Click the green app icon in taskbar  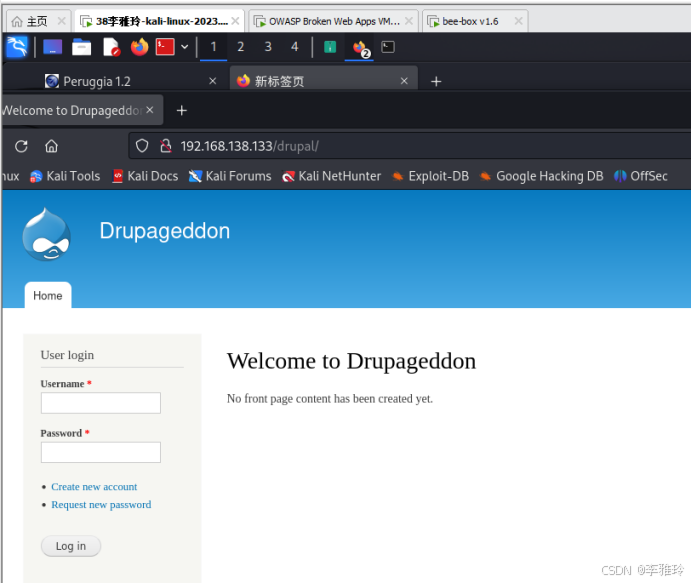pyautogui.click(x=330, y=47)
